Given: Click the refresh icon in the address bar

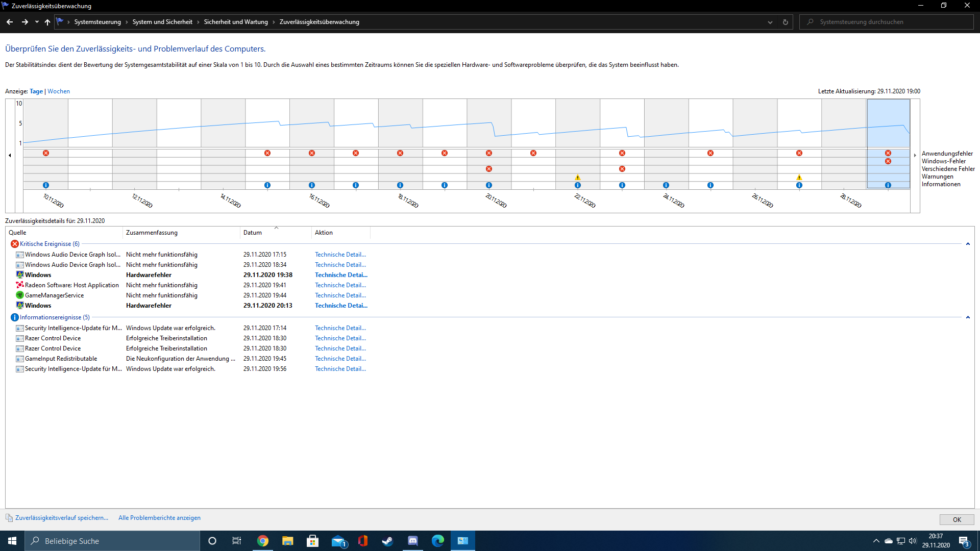Looking at the screenshot, I should (x=785, y=22).
